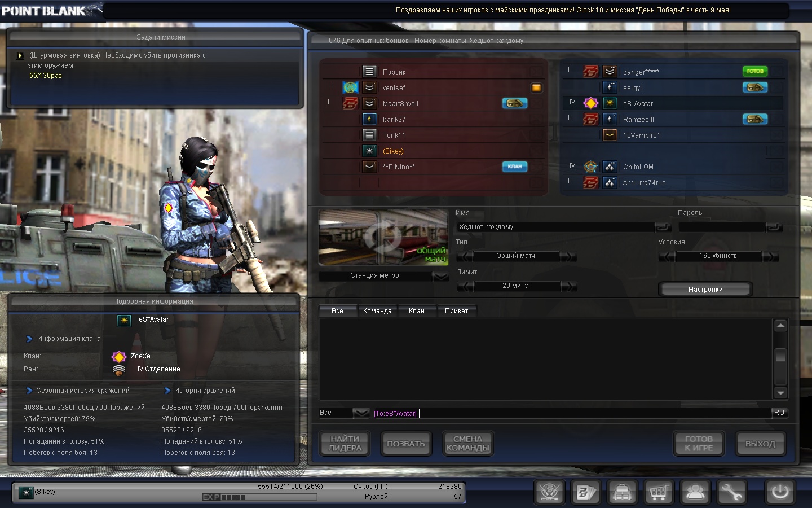Click left arrow of 20 минут limit selector
Viewport: 812px width, 508px height.
point(465,286)
